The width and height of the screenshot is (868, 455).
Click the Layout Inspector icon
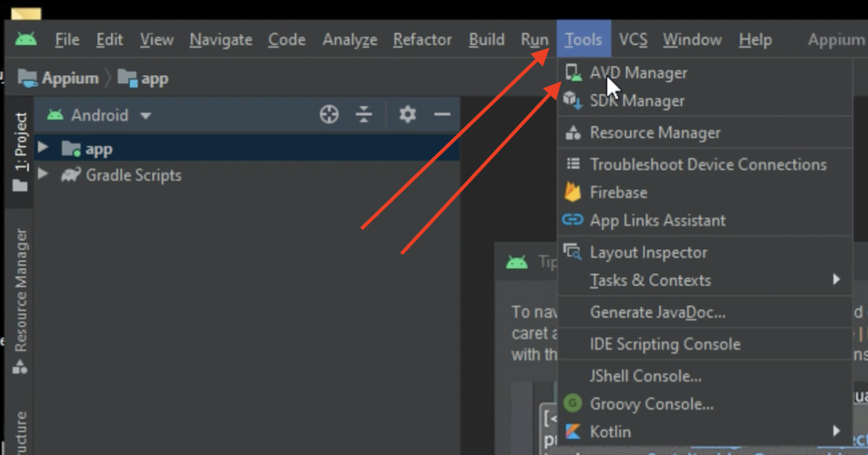[x=572, y=252]
